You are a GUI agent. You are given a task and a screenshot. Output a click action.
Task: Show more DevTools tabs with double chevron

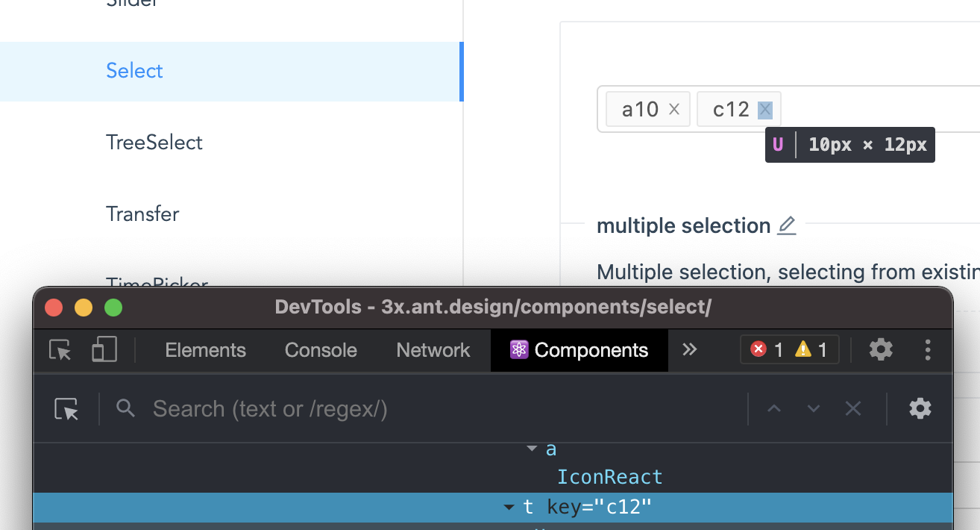point(690,349)
